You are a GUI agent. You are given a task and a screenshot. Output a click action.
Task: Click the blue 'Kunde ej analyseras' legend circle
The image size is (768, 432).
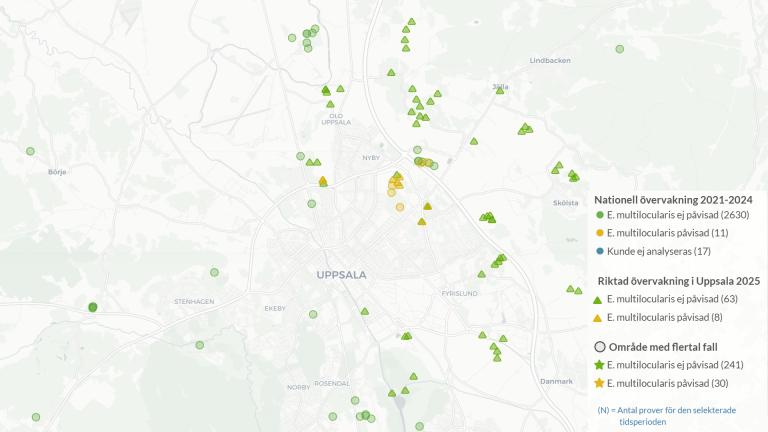599,251
